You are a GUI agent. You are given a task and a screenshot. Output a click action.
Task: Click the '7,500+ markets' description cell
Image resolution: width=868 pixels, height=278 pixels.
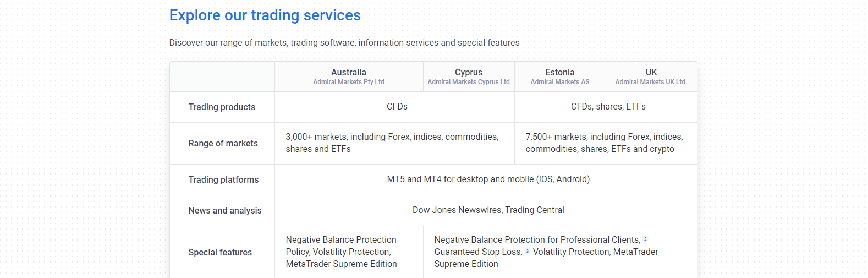click(604, 143)
